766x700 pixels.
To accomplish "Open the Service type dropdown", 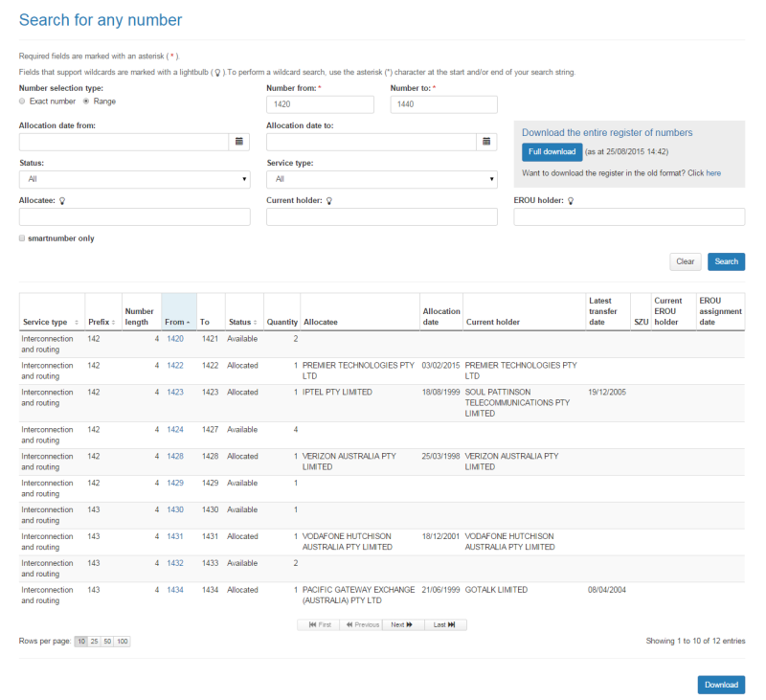I will coord(382,179).
